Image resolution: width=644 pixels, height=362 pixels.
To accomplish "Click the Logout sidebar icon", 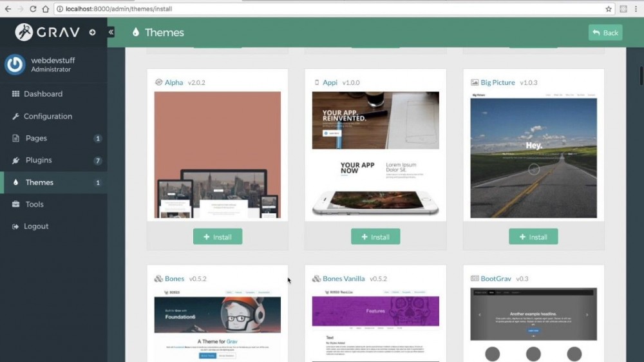I will coord(15,227).
